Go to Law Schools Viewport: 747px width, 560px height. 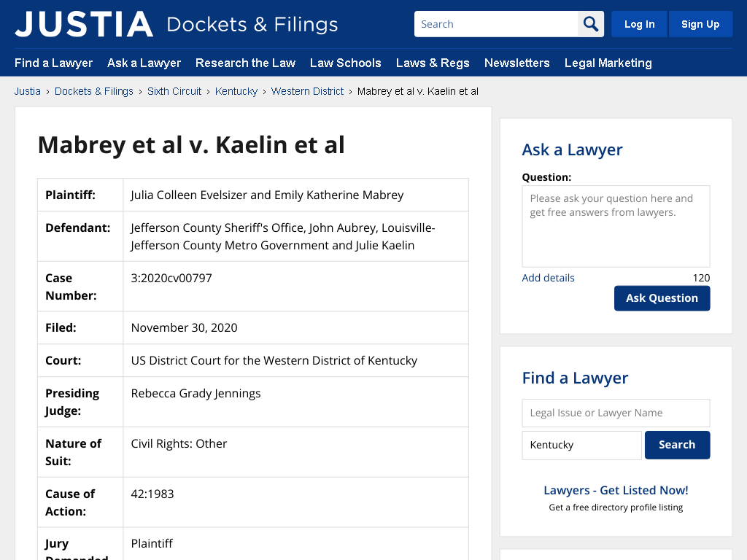tap(345, 63)
